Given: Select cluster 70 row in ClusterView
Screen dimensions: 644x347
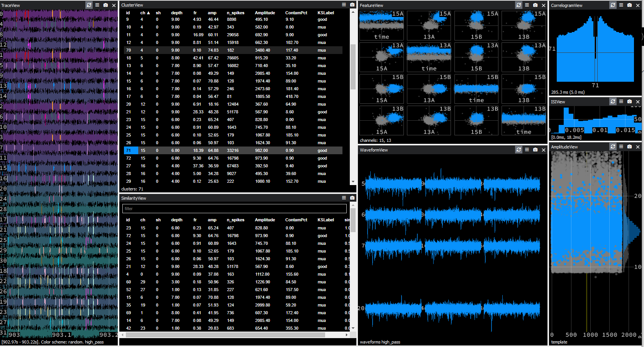Looking at the screenshot, I should 193,50.
